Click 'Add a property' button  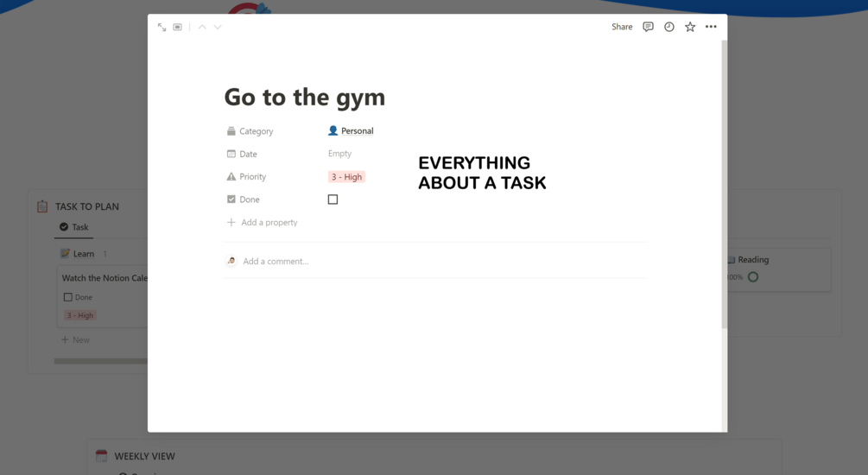[x=262, y=222]
